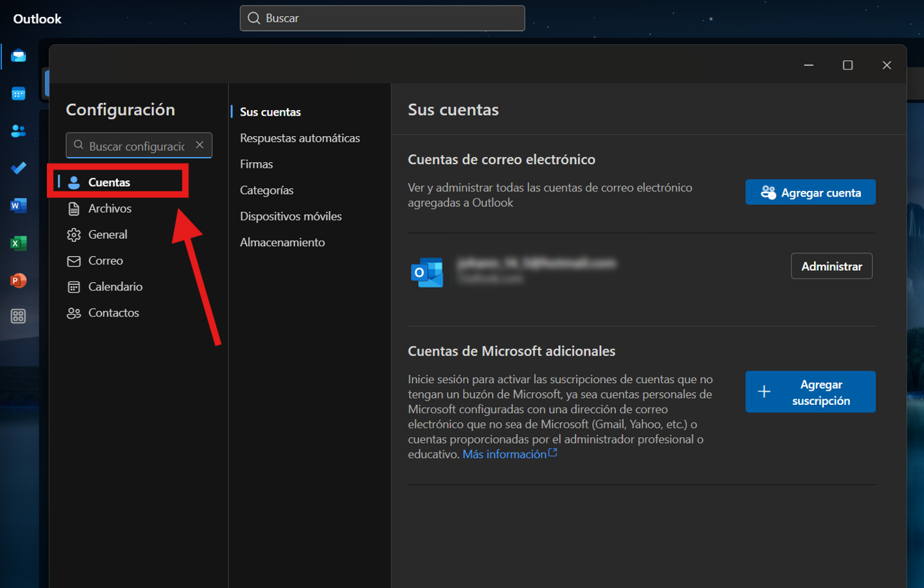Launch Excel from the left rail
924x588 pixels.
pyautogui.click(x=18, y=243)
